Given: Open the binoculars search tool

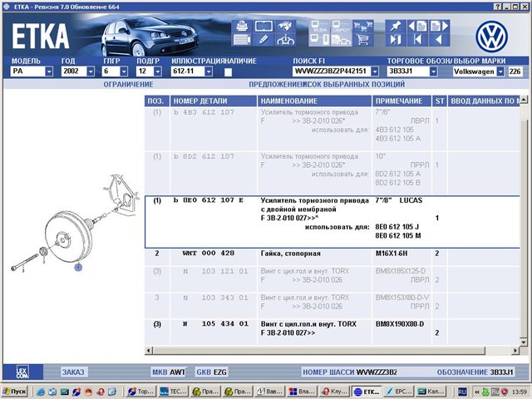Looking at the screenshot, I should [x=285, y=26].
